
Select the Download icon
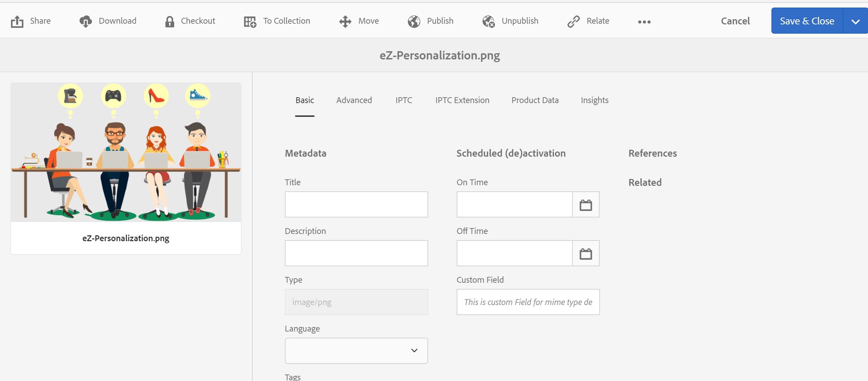coord(86,21)
